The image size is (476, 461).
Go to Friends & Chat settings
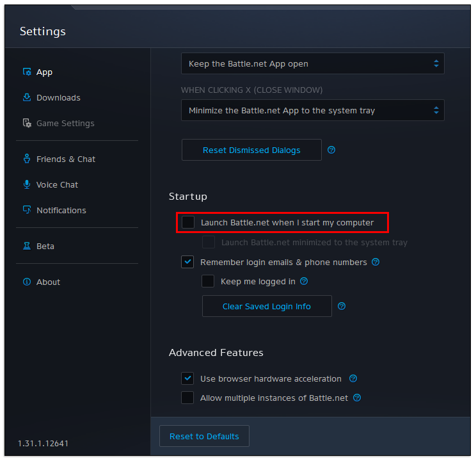click(66, 159)
